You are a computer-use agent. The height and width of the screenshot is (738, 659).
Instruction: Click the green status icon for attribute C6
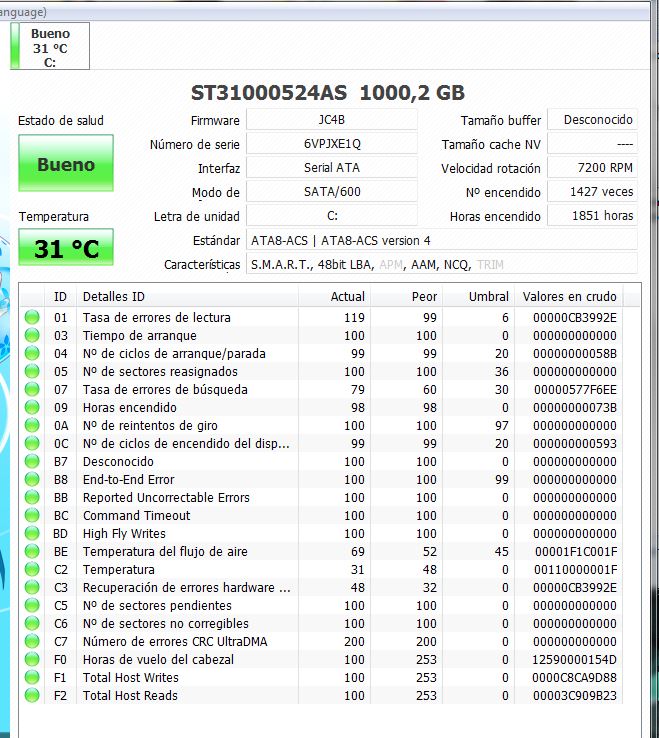coord(32,623)
